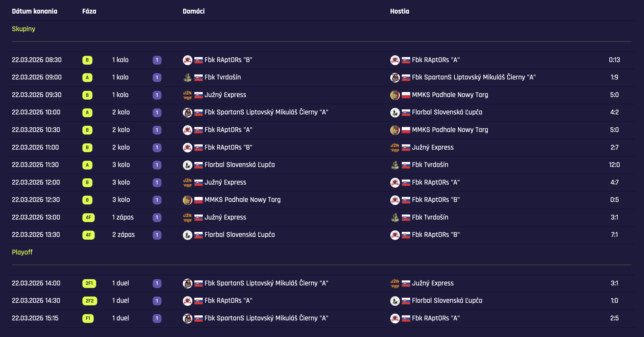Click Fbk RAptORs "B" logo at 08:30
Screen dimensions: 644x337
[x=187, y=60]
